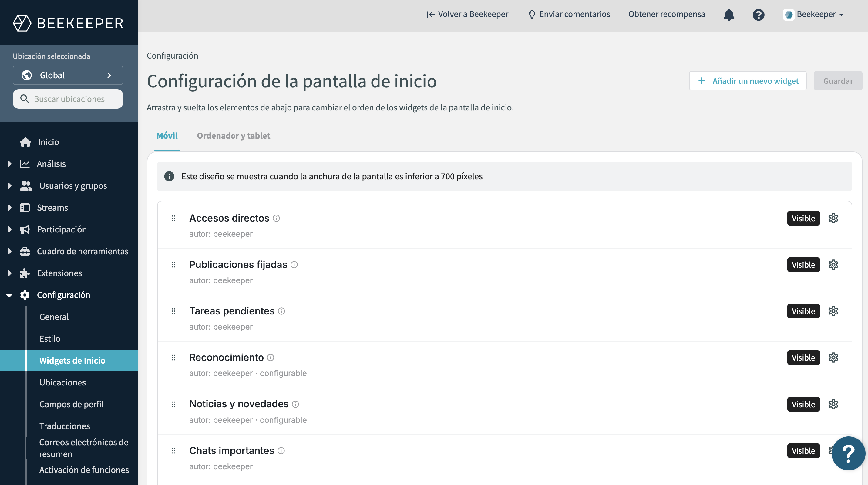Open Ubicaciones in sidebar
Screen dimensions: 868x485
(x=62, y=382)
